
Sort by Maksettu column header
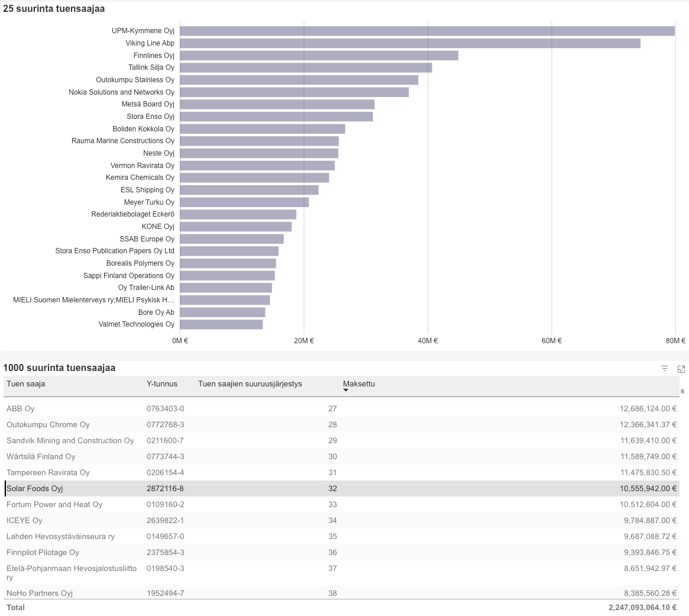tap(359, 384)
